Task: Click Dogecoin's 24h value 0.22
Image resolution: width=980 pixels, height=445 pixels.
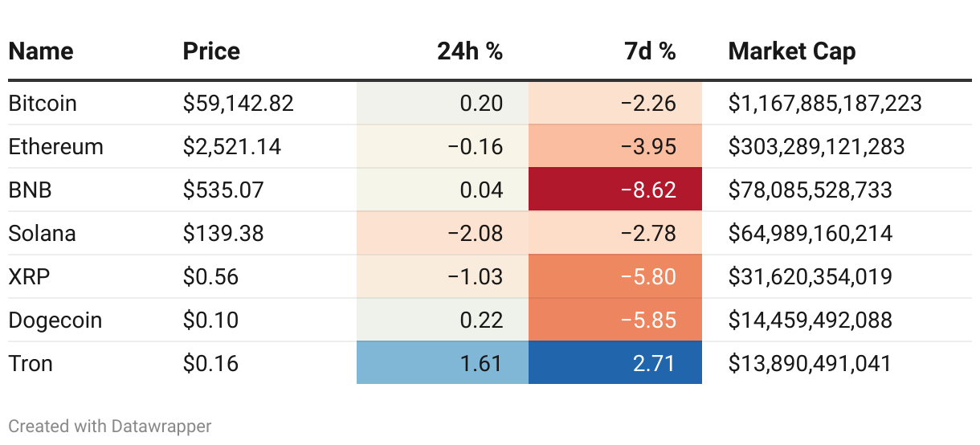Action: point(484,320)
